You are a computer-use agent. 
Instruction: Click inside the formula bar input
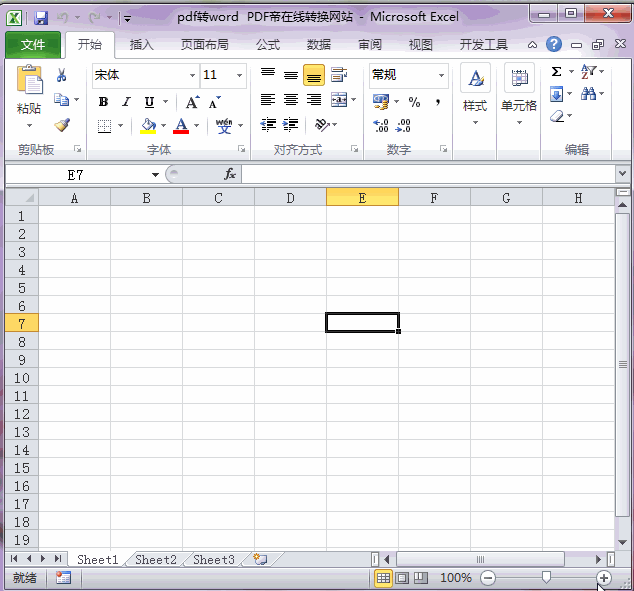[425, 174]
